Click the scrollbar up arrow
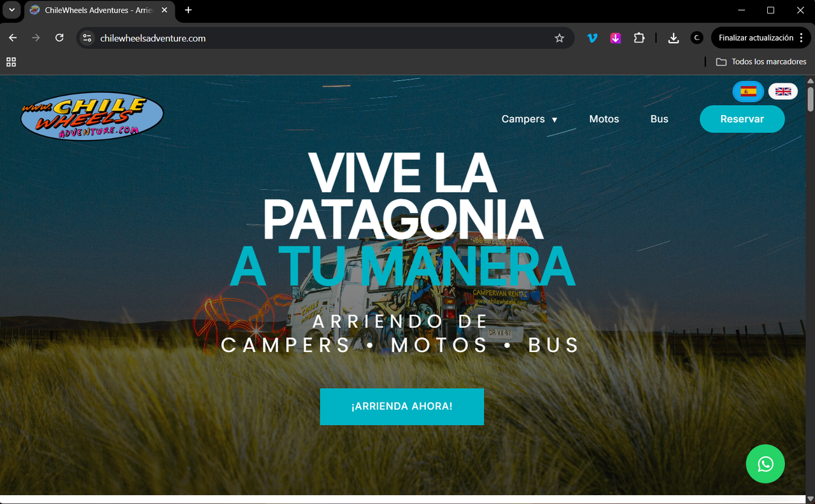This screenshot has height=504, width=815. tap(811, 81)
